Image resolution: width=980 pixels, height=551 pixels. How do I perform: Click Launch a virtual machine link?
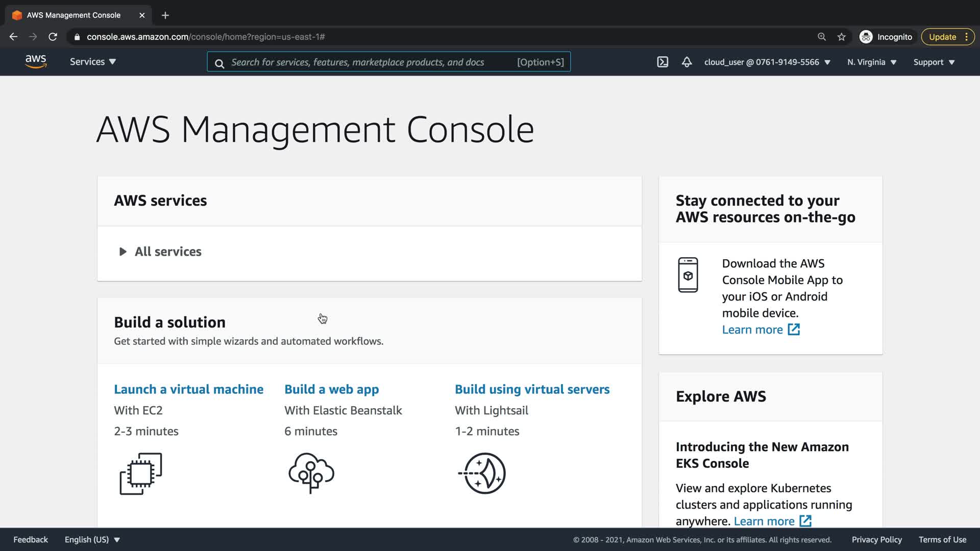188,389
